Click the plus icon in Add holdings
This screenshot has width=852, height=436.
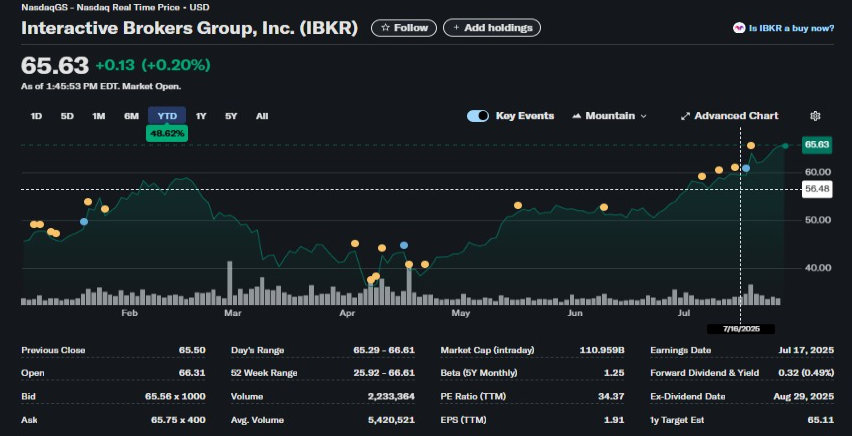456,28
